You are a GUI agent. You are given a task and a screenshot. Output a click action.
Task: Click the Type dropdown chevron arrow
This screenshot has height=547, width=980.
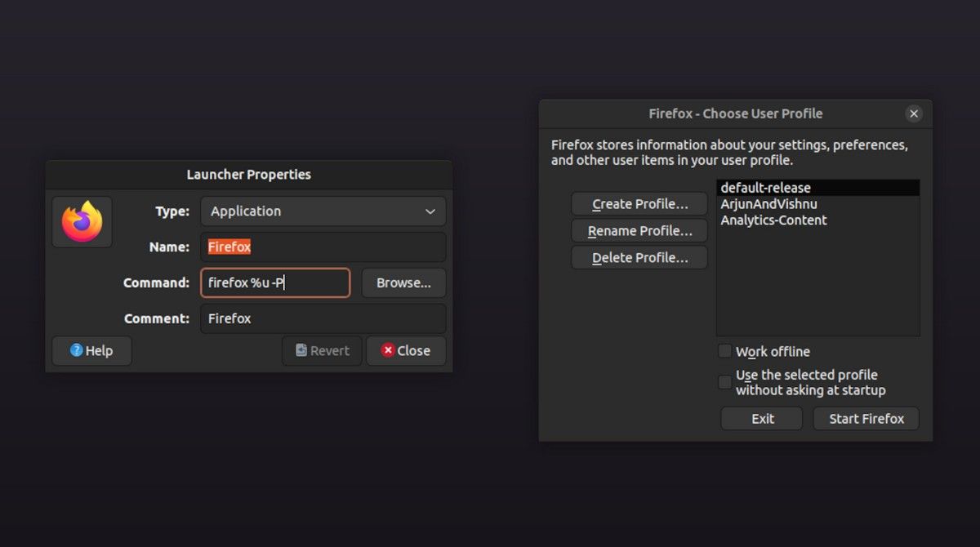tap(430, 211)
